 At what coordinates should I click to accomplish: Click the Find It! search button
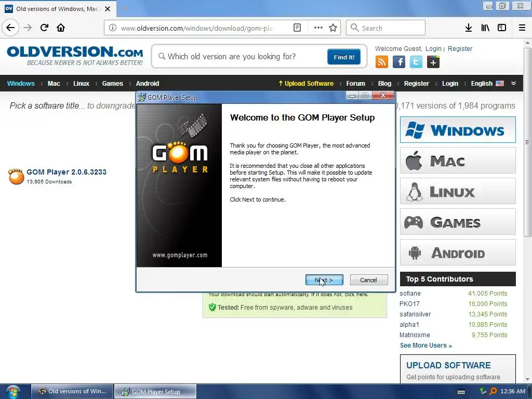tap(344, 57)
